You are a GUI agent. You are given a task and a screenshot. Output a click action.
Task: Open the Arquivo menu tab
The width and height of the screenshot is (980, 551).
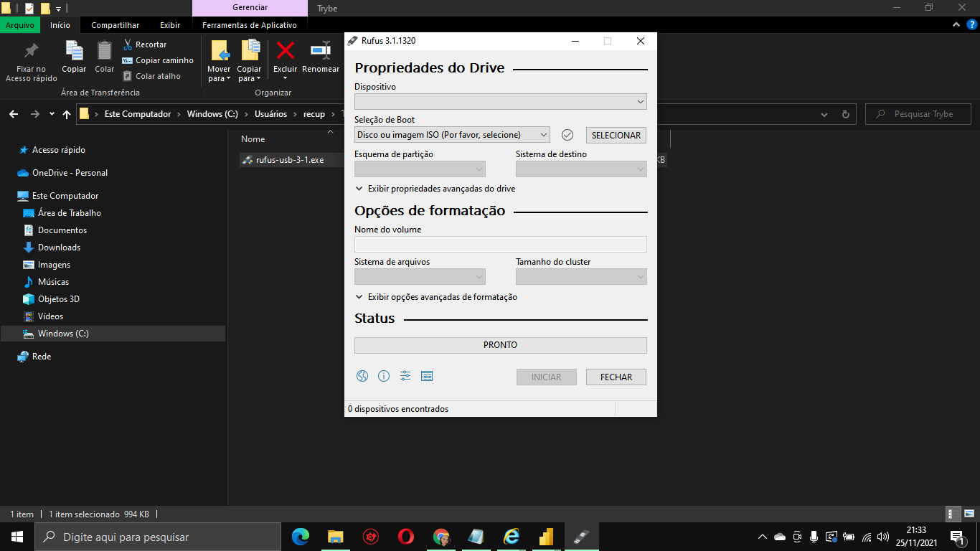point(20,25)
